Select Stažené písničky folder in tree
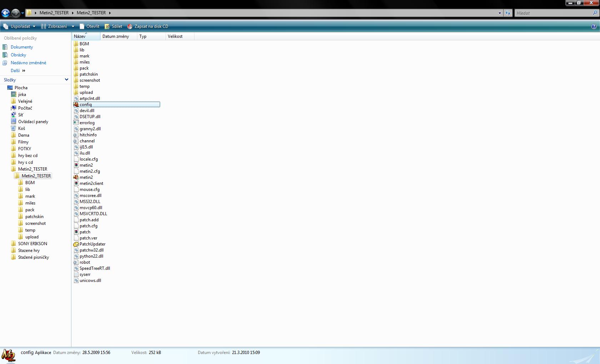 coord(34,257)
